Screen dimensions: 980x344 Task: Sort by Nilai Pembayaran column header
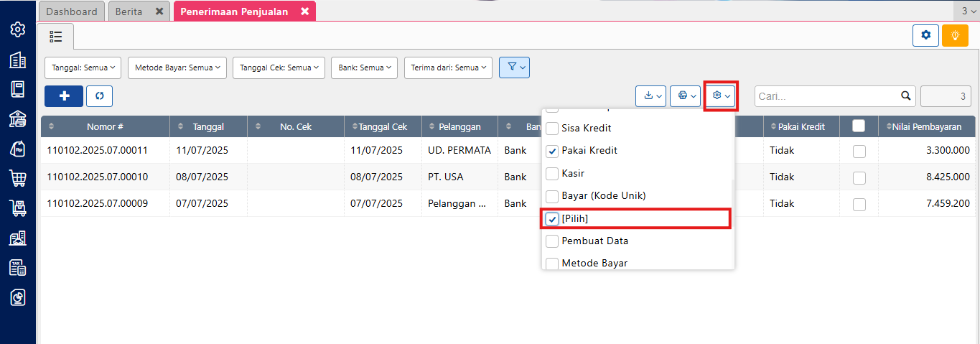point(926,126)
